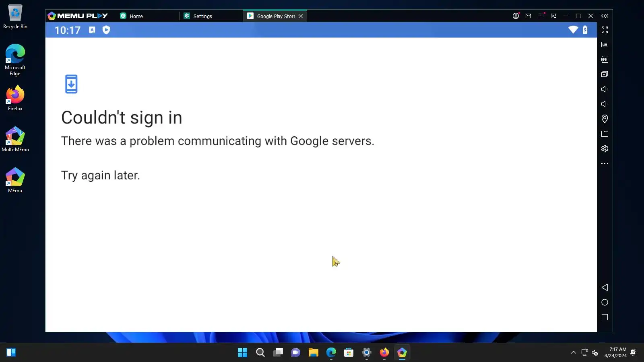Screen dimensions: 644x362
Task: Open the GPS location pin icon
Action: click(x=605, y=119)
